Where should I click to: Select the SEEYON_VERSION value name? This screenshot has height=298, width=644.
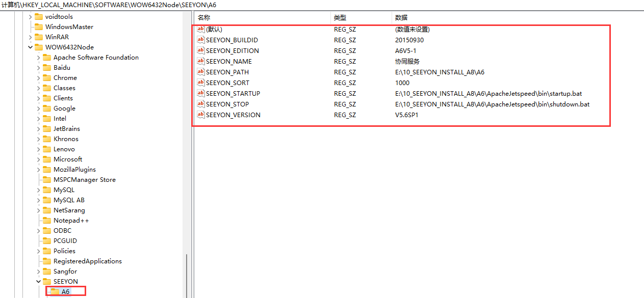coord(233,115)
